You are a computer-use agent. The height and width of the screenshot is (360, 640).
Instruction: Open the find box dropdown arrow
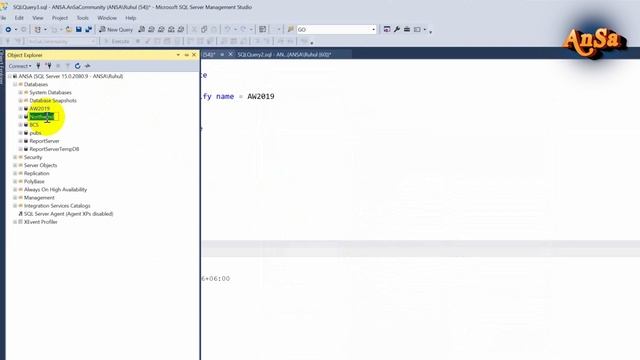[x=373, y=29]
